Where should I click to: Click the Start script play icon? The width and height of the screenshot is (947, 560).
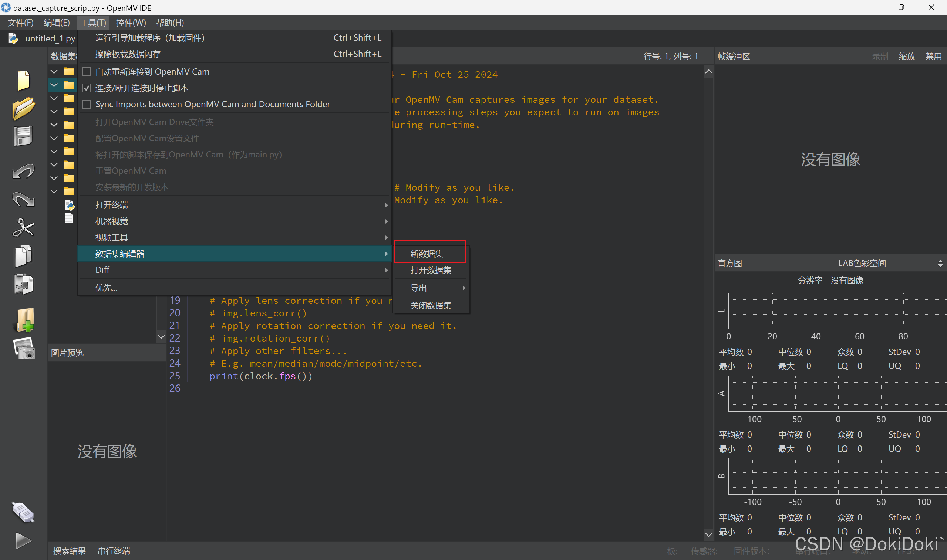(x=23, y=540)
